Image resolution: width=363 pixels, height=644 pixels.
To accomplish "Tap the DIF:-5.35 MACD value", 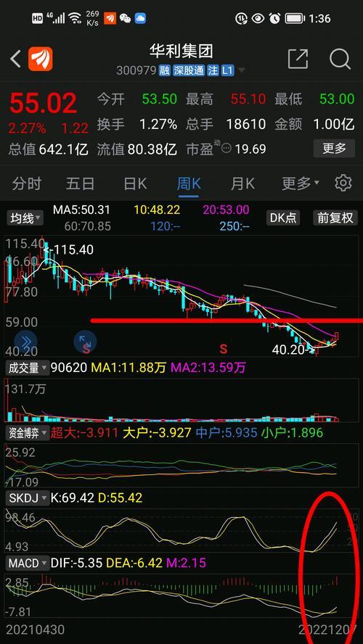I will click(76, 563).
